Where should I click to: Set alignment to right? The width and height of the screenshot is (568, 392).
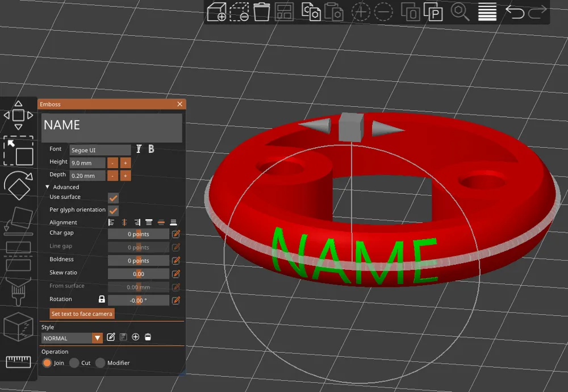tap(137, 223)
